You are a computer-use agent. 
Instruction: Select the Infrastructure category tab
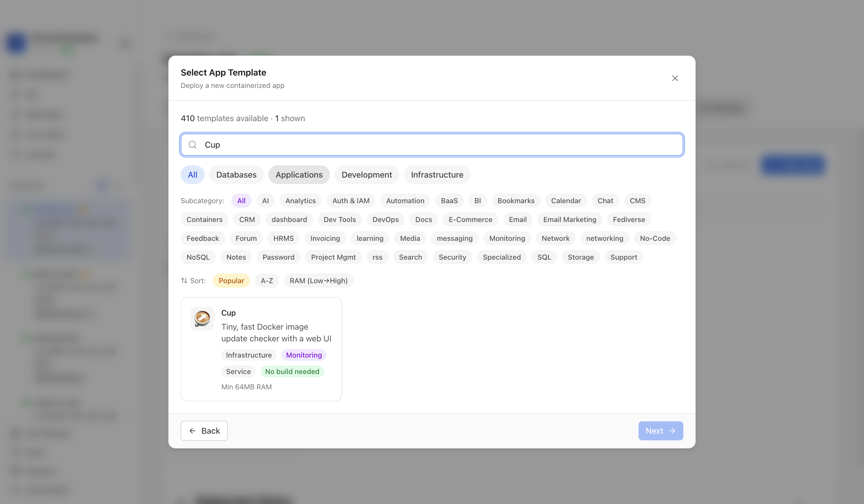tap(437, 175)
